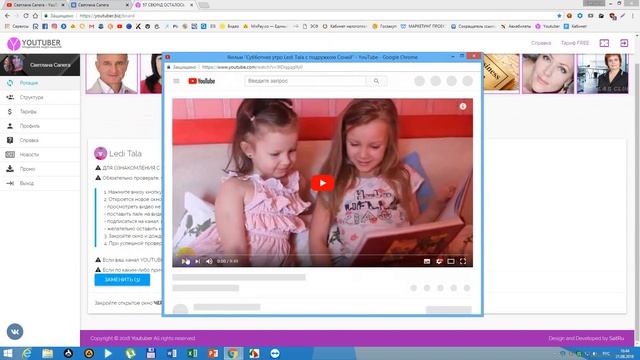640x360 pixels.
Task: Reload the youtuber.biz page
Action: coord(26,16)
